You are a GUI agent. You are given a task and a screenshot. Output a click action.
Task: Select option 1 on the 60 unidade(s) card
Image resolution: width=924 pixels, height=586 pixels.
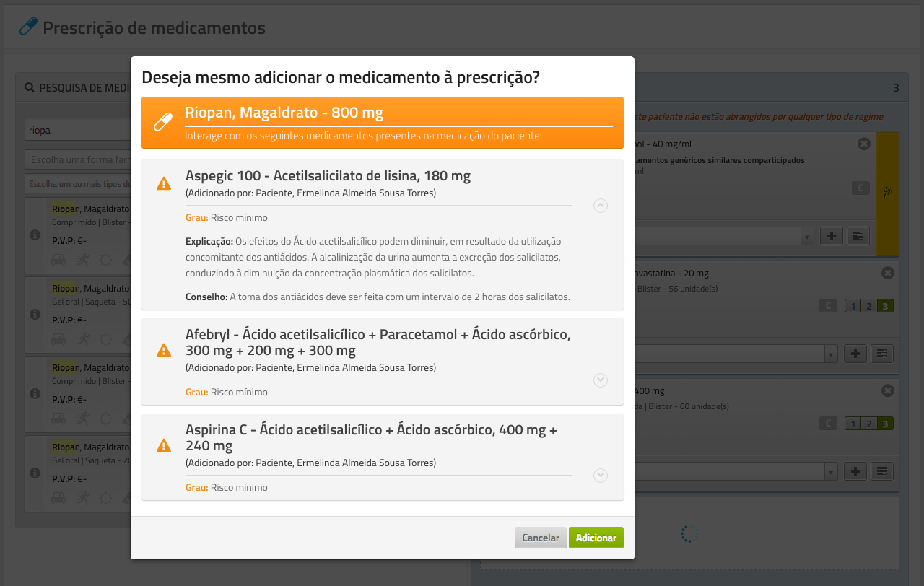click(853, 424)
